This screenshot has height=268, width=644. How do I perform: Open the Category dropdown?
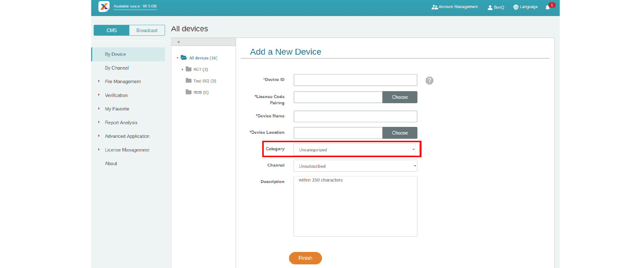pos(355,149)
